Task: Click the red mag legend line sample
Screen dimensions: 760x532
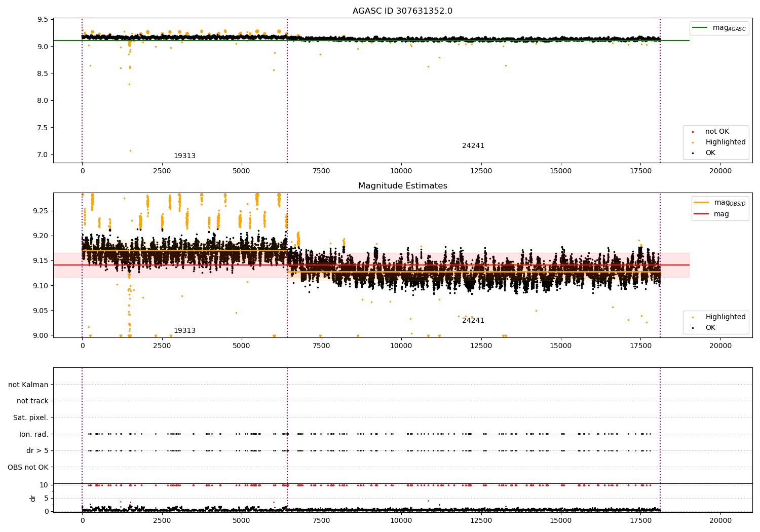Action: (x=702, y=214)
